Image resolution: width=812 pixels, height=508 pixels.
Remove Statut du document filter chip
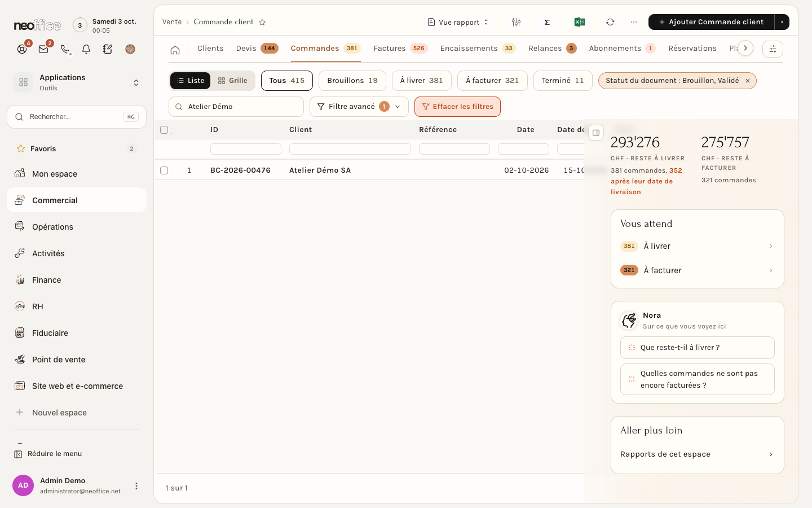pos(748,81)
